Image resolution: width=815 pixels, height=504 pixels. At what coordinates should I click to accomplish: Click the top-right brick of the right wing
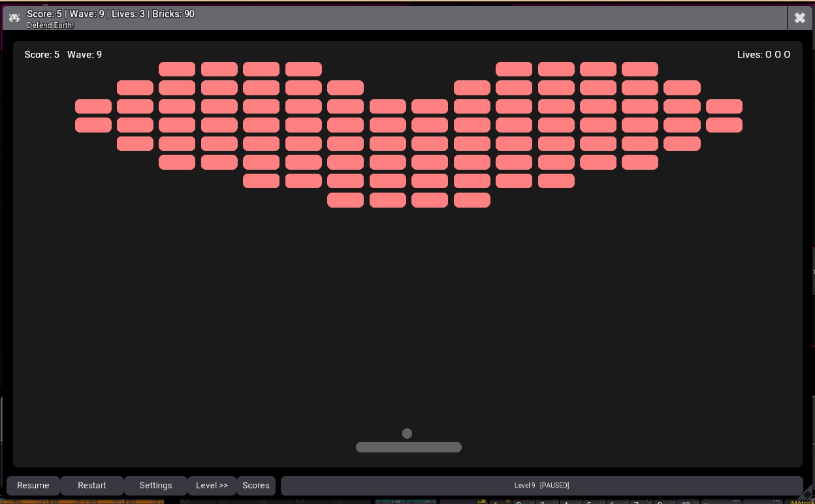tap(640, 69)
